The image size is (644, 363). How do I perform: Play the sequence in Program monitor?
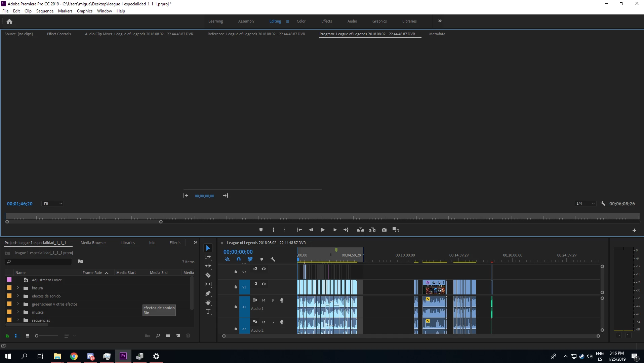(322, 230)
